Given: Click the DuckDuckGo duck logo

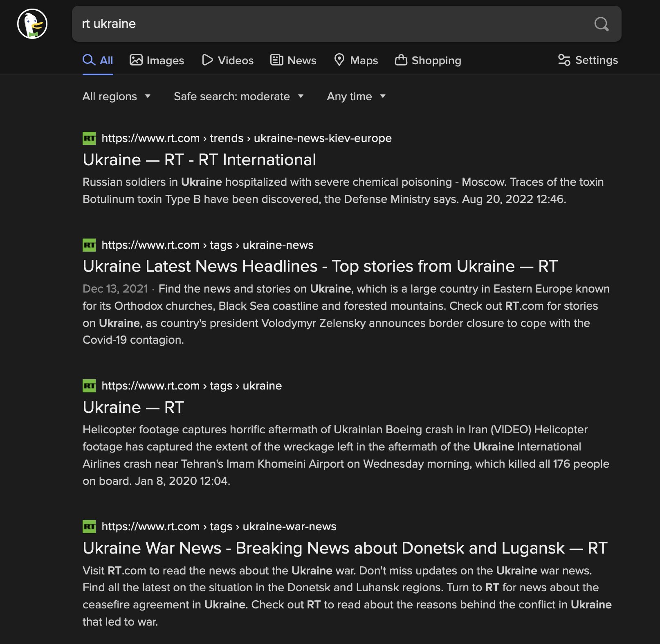Looking at the screenshot, I should (x=32, y=24).
